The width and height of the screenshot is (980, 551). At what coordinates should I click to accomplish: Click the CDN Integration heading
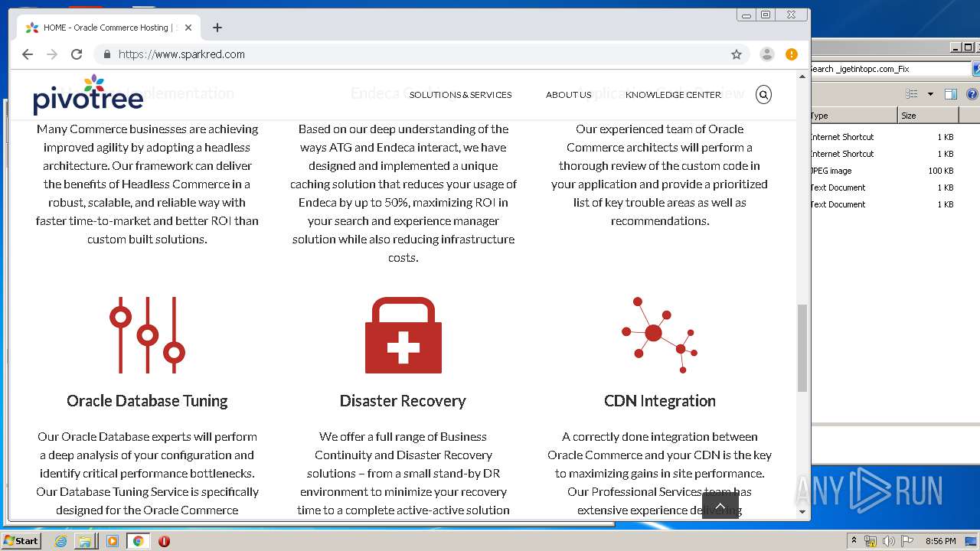coord(660,401)
